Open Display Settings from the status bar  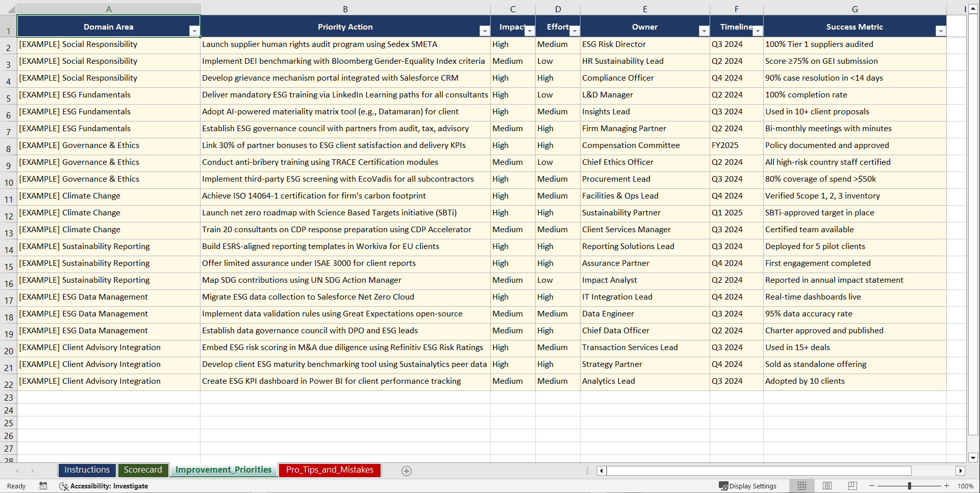[748, 486]
